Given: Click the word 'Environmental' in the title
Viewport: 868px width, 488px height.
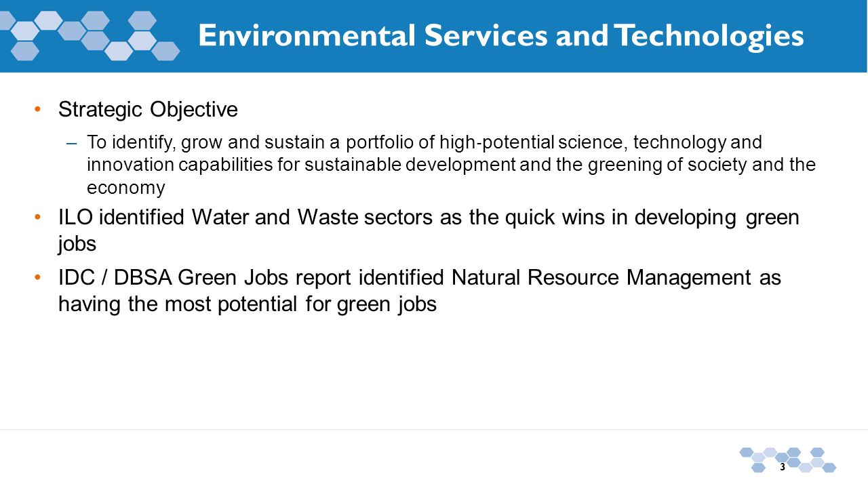Looking at the screenshot, I should (x=307, y=35).
